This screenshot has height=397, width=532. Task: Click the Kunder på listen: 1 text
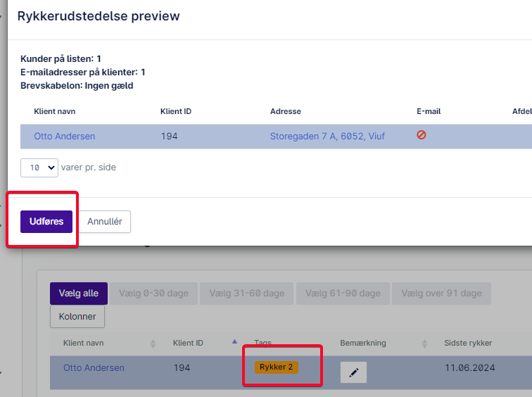click(61, 58)
